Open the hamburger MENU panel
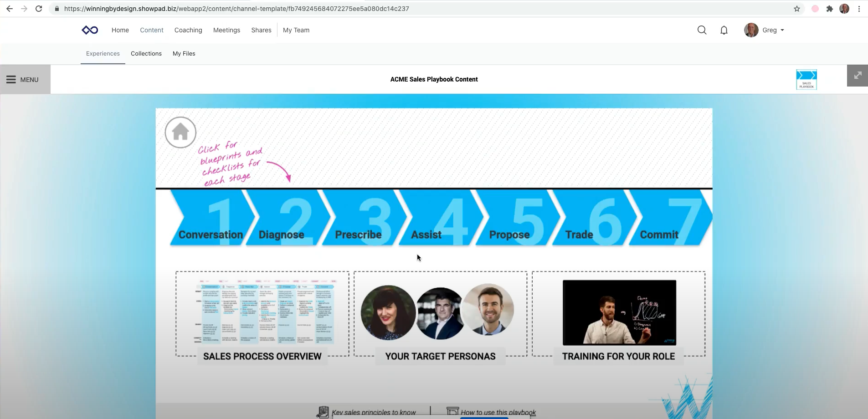 tap(23, 80)
